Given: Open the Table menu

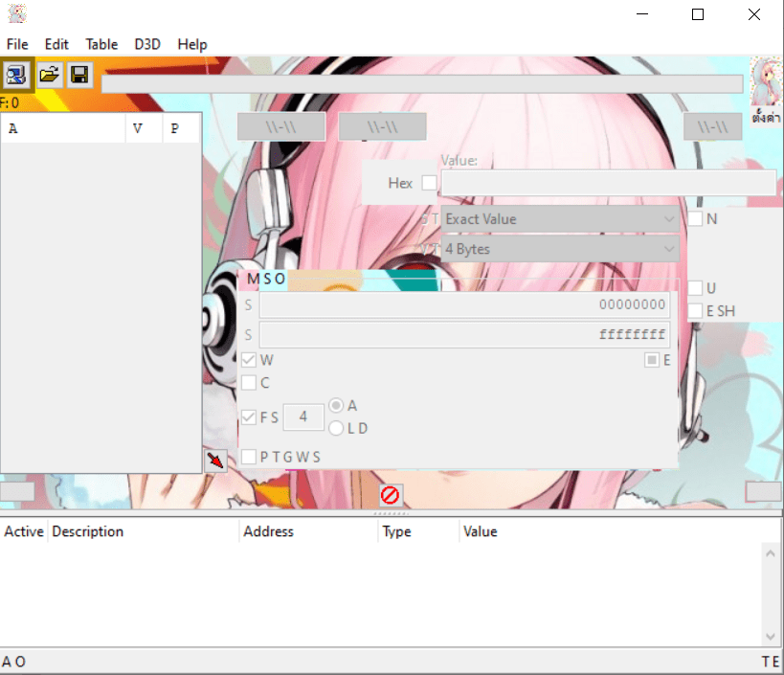Looking at the screenshot, I should point(101,44).
